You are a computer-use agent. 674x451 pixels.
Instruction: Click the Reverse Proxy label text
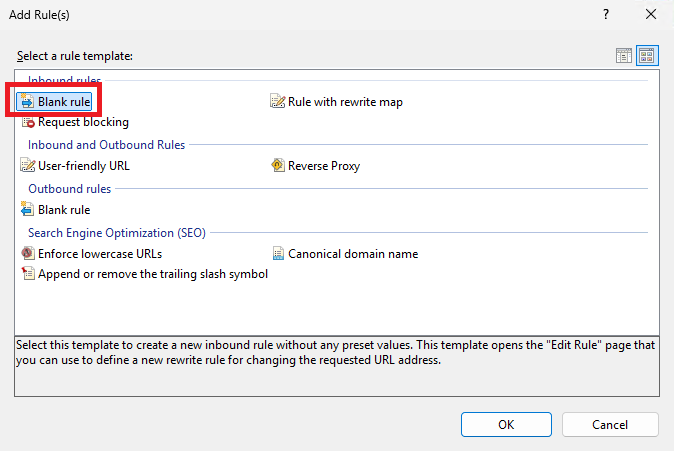click(324, 166)
